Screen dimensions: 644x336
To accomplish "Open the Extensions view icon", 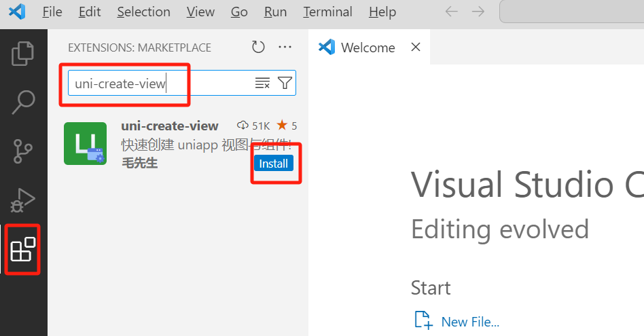I will tap(23, 249).
